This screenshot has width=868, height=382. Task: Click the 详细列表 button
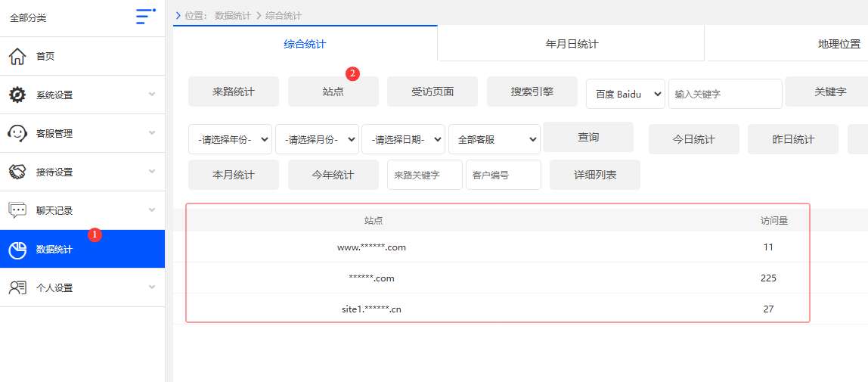click(x=595, y=175)
